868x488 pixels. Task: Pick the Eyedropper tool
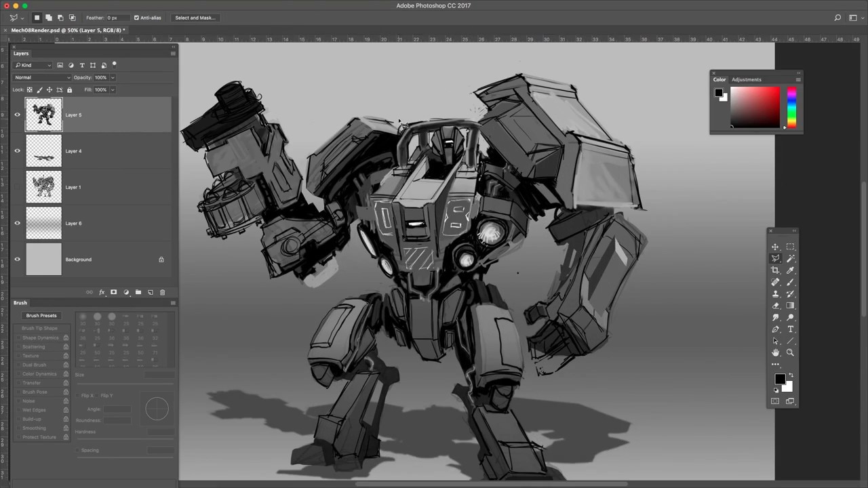point(790,270)
